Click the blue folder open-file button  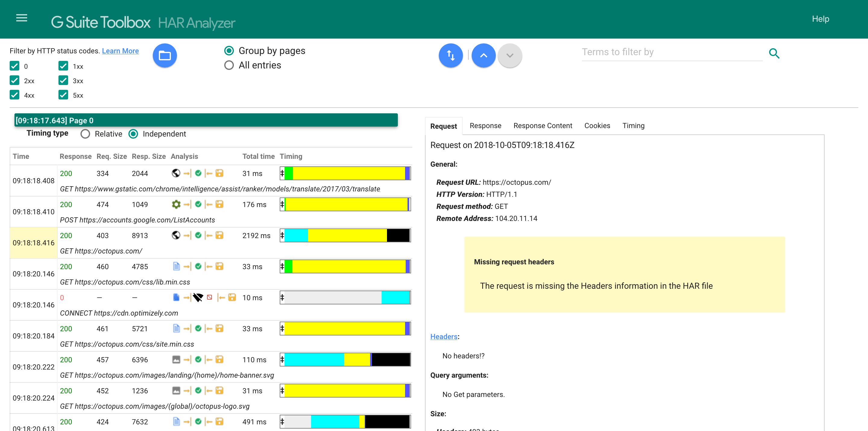click(165, 55)
